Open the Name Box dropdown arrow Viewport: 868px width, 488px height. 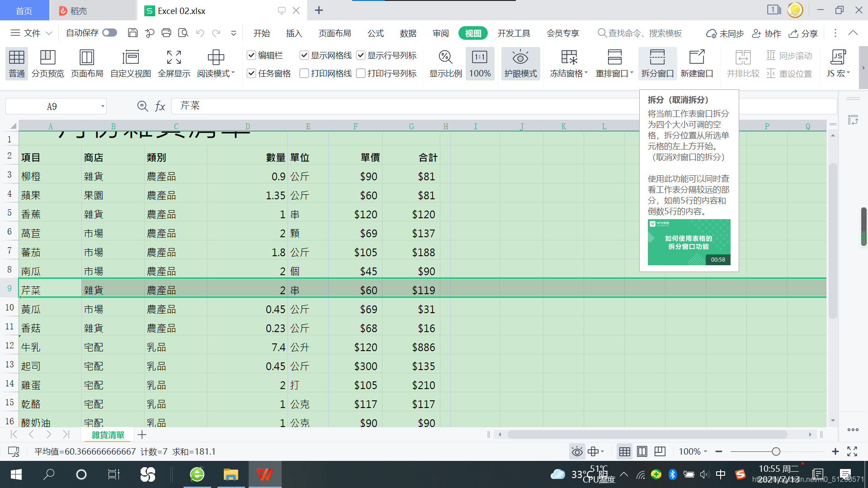click(x=103, y=107)
